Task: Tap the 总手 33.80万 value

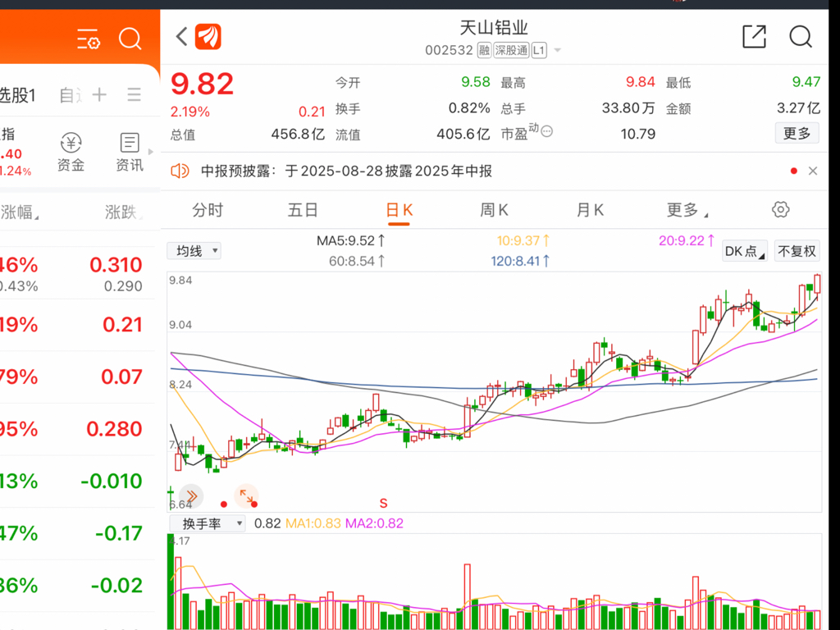Action: click(x=628, y=108)
